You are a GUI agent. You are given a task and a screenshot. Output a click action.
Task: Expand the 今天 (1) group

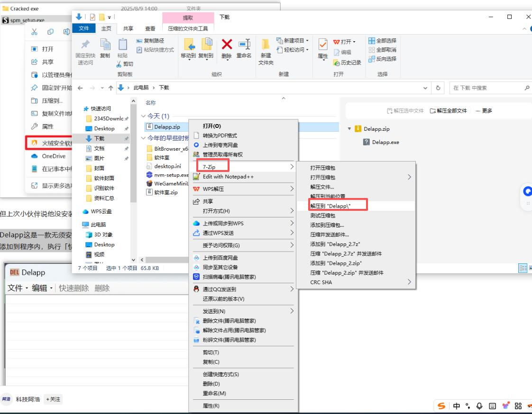(143, 116)
